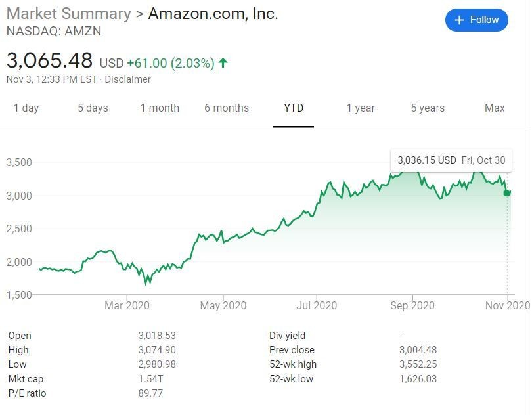Show the 1 month chart tab
This screenshot has width=532, height=415.
[160, 108]
